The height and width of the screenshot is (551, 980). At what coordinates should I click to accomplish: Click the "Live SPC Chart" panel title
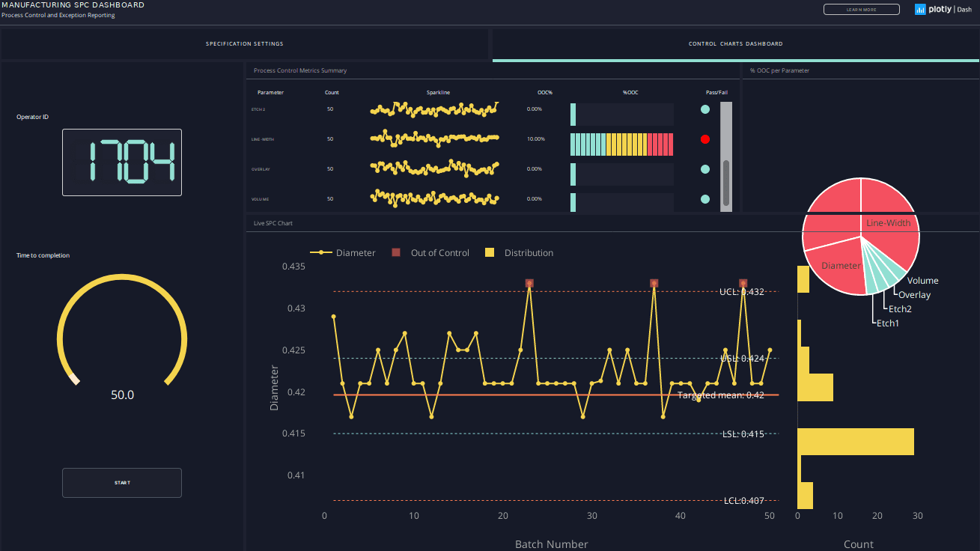[x=273, y=223]
